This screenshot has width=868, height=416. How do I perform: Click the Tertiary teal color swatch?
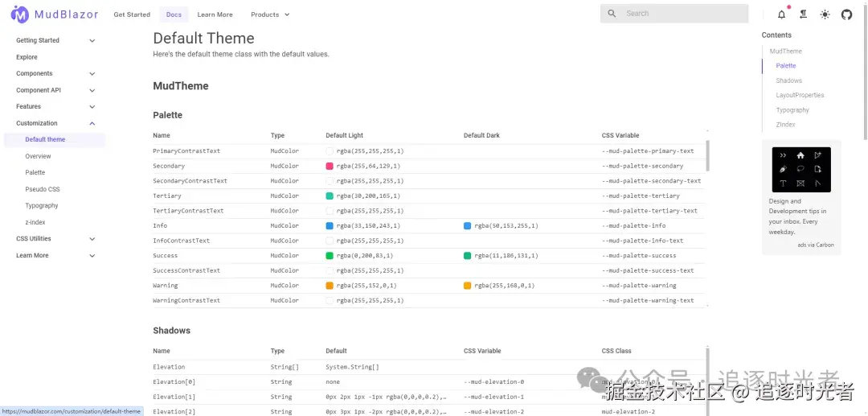[x=330, y=196]
